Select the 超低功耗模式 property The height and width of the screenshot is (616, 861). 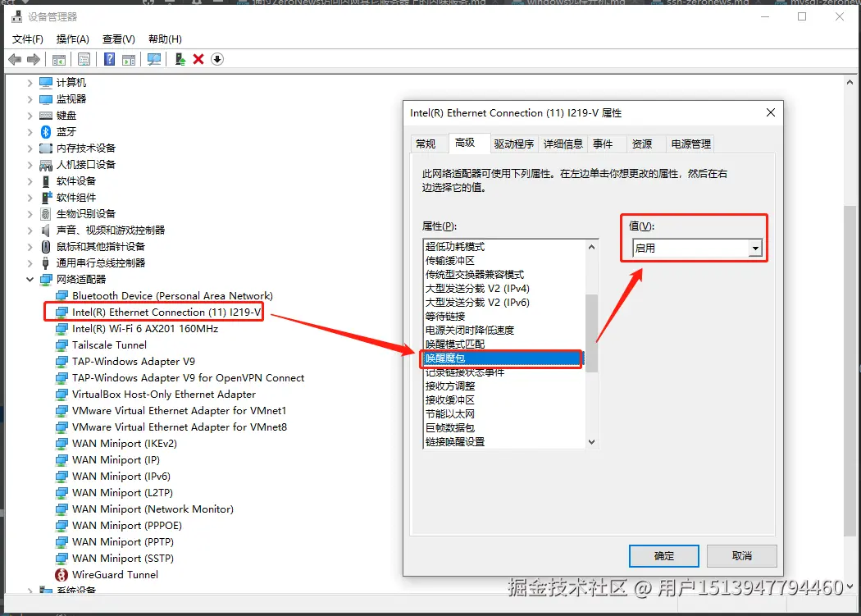pos(455,247)
